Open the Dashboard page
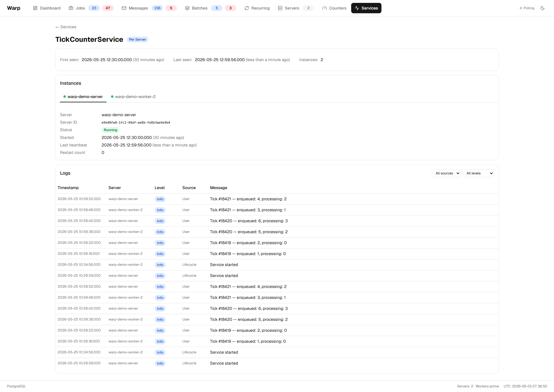The image size is (554, 392). coord(47,8)
